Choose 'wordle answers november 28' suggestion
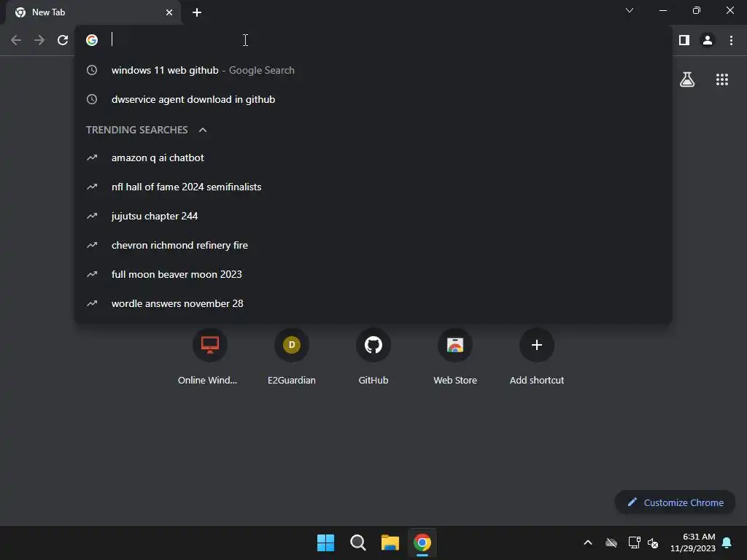 click(373, 304)
